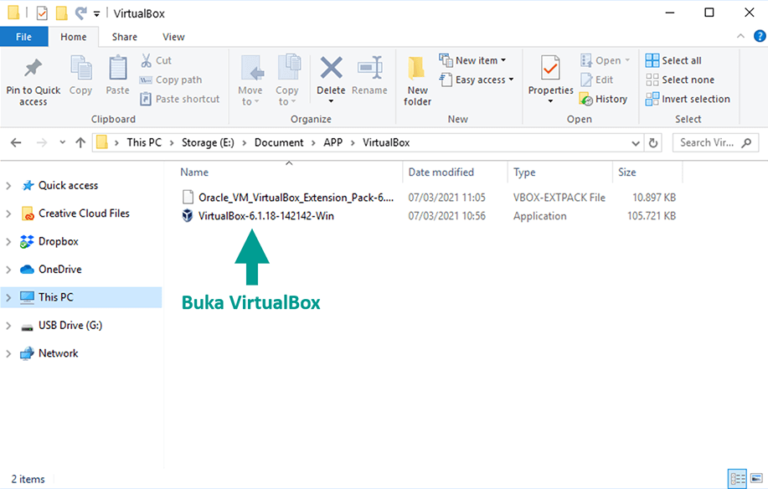Image resolution: width=768 pixels, height=489 pixels.
Task: Open the New item dropdown
Action: tap(473, 60)
